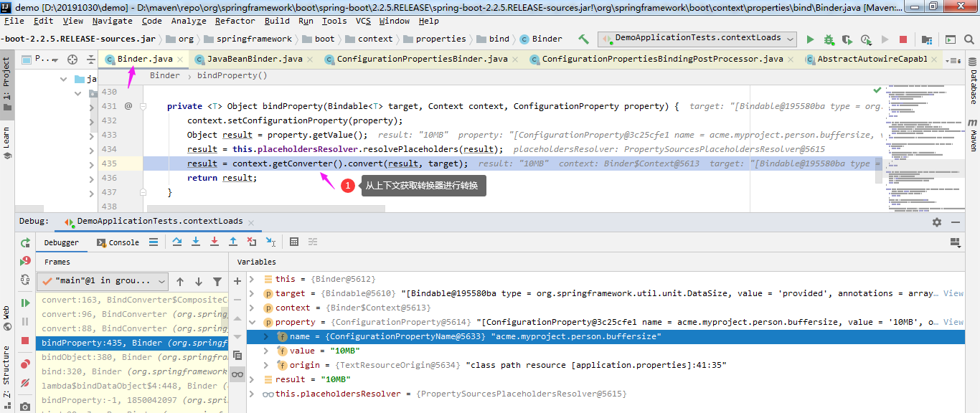This screenshot has width=980, height=413.
Task: Click the Search Everywhere magnifier icon
Action: coord(969,39)
